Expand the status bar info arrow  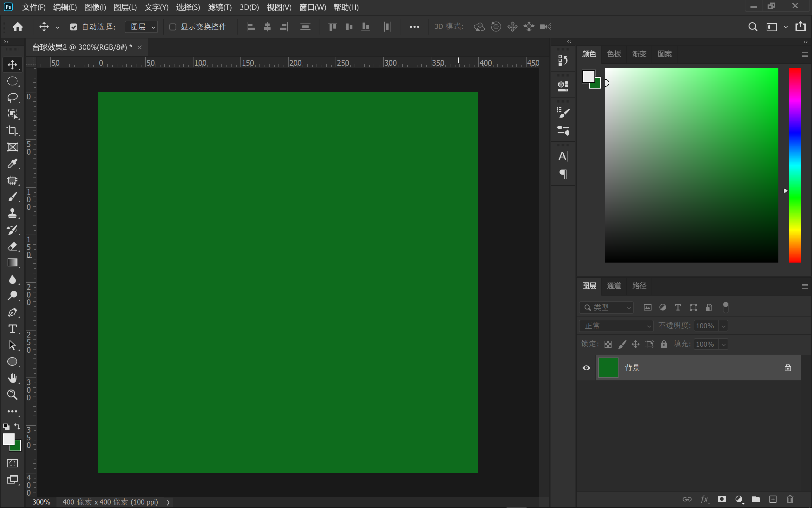[x=168, y=502]
